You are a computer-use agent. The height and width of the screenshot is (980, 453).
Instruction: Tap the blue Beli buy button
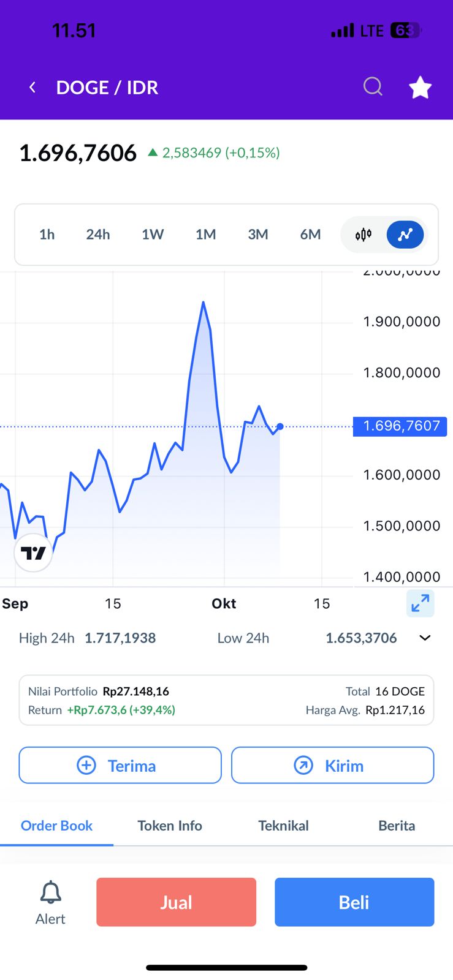pos(354,902)
